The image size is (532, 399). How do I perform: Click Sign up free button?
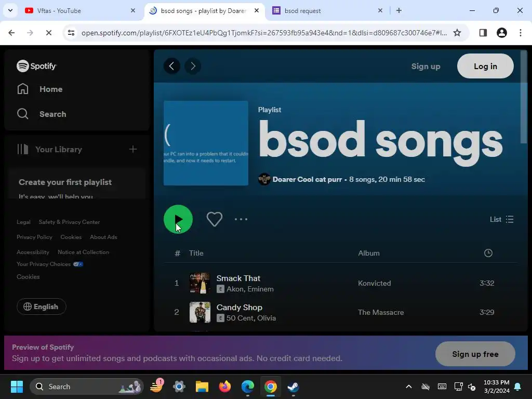475,354
